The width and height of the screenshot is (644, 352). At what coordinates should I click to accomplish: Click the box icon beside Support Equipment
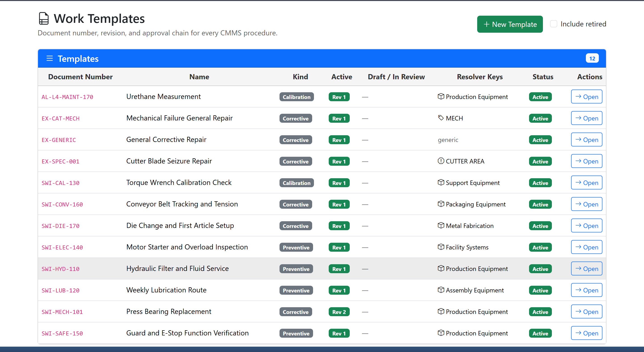(x=441, y=182)
